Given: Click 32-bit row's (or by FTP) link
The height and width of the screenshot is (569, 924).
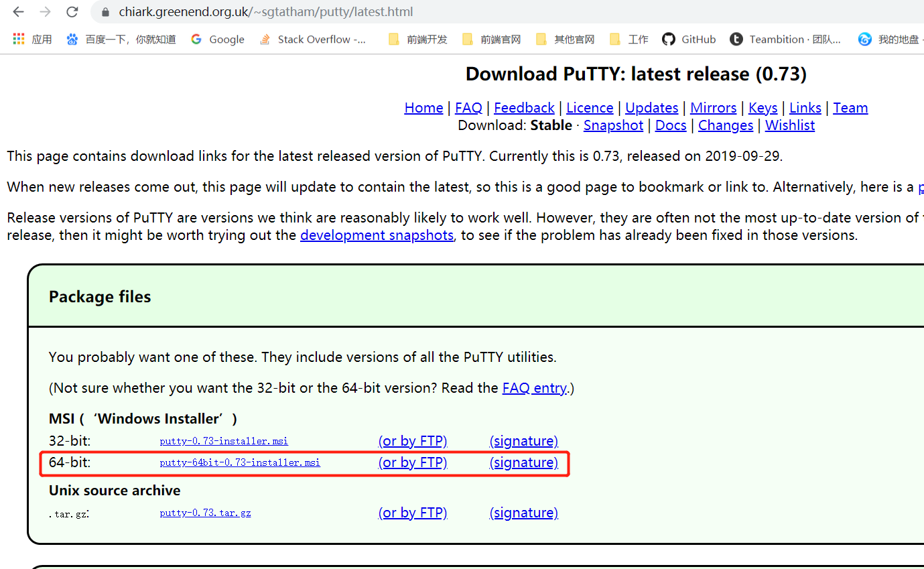Looking at the screenshot, I should coord(413,441).
